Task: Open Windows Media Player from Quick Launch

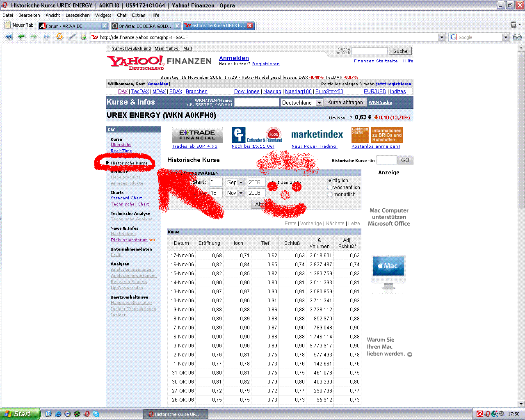Action: pyautogui.click(x=67, y=414)
